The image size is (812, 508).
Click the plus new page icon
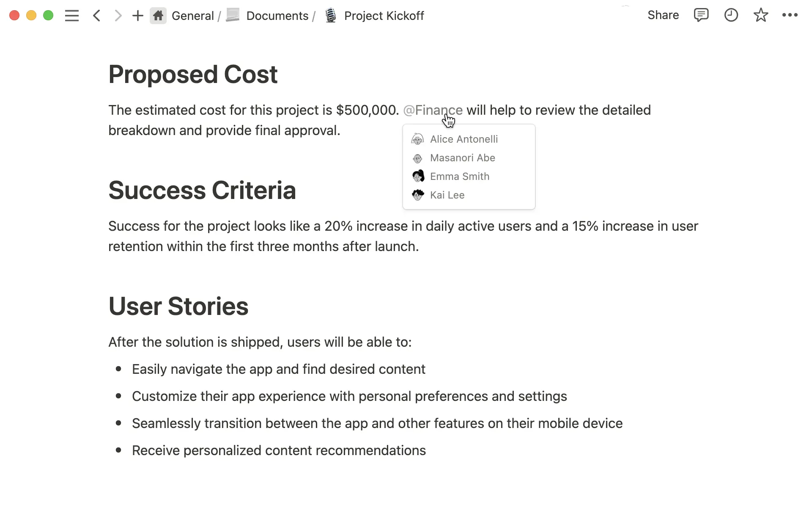click(137, 16)
